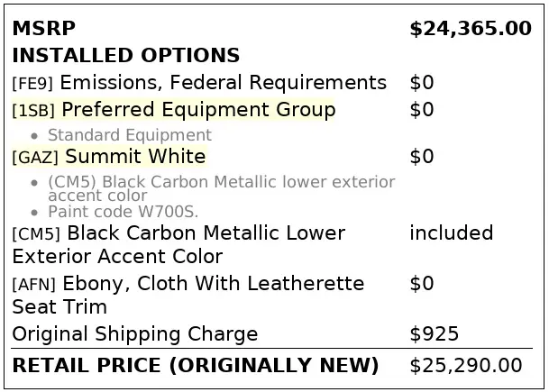Screen dimensions: 549x392
Task: Click the $25,290.00 retail price total
Action: 465,366
